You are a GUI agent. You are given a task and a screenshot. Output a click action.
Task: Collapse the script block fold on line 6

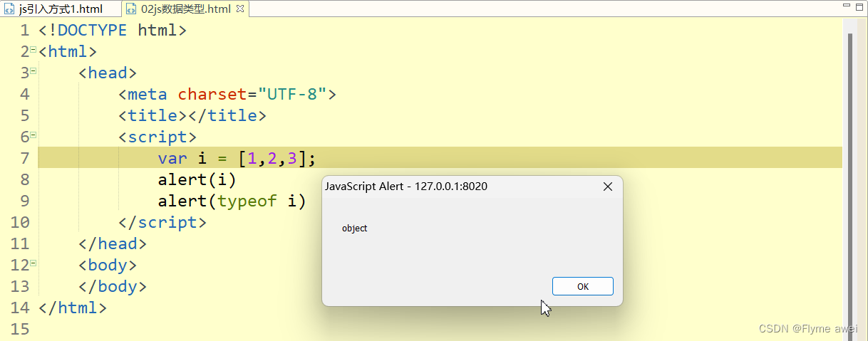pos(33,135)
